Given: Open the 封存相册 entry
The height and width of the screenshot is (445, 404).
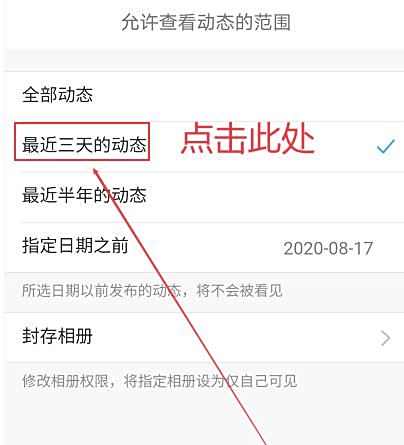Looking at the screenshot, I should click(x=204, y=337).
